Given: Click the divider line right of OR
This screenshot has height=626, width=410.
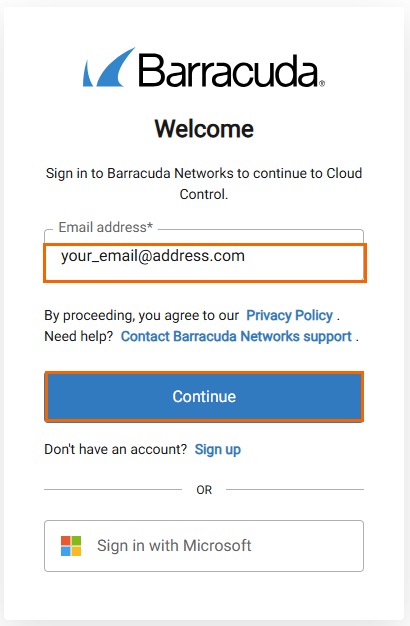Looking at the screenshot, I should pos(295,489).
